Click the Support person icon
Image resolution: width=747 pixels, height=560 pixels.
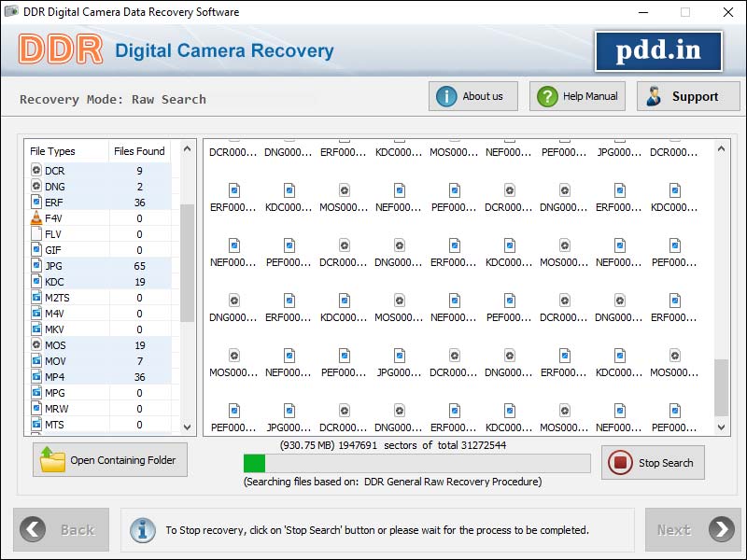coord(653,96)
